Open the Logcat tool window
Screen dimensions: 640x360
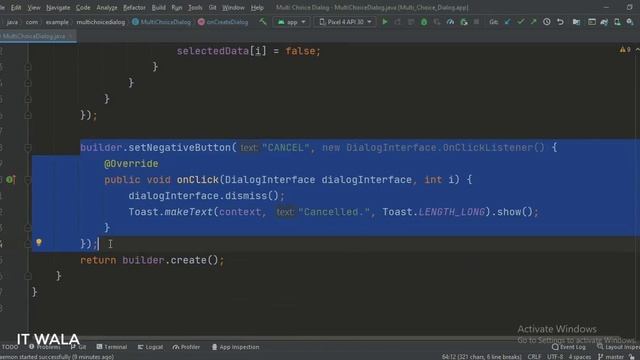150,347
